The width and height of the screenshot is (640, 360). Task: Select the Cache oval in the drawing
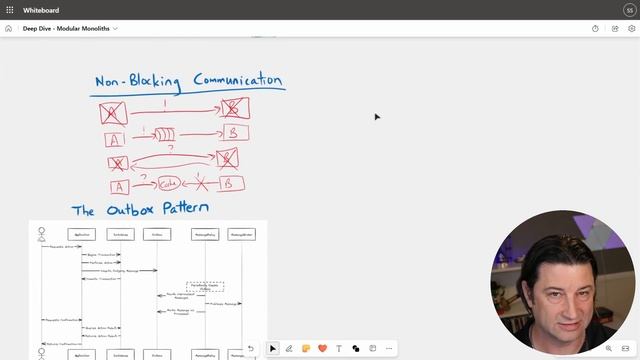point(169,183)
